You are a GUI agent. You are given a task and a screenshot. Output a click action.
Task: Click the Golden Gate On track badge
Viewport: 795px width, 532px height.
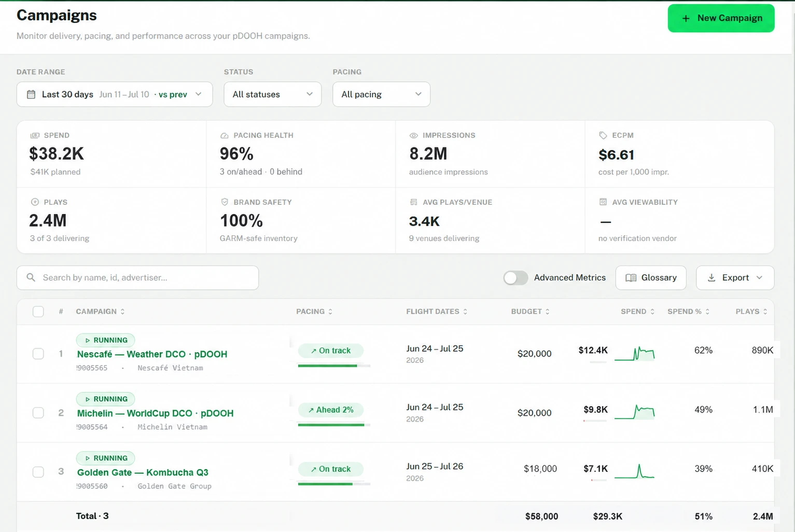pyautogui.click(x=331, y=469)
